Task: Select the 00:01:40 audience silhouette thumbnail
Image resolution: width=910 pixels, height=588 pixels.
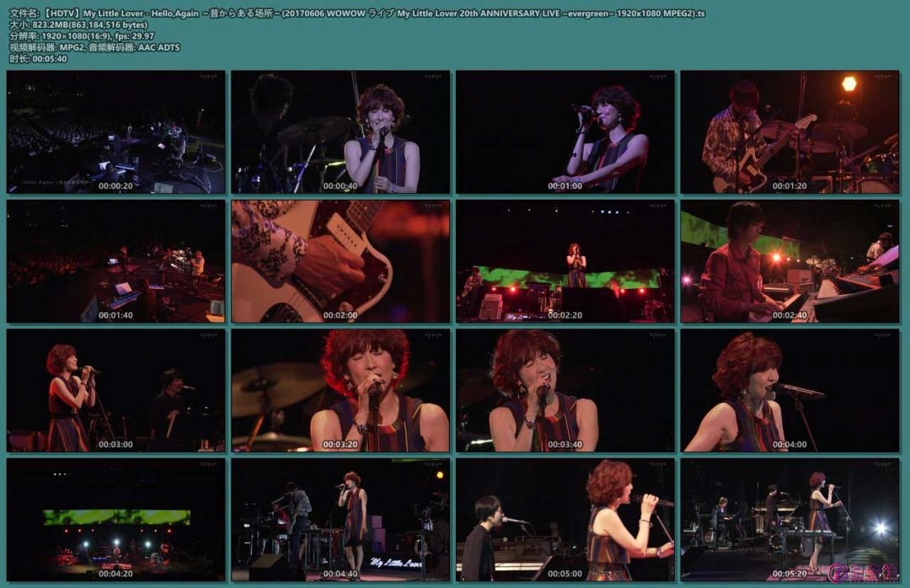Action: [x=114, y=261]
